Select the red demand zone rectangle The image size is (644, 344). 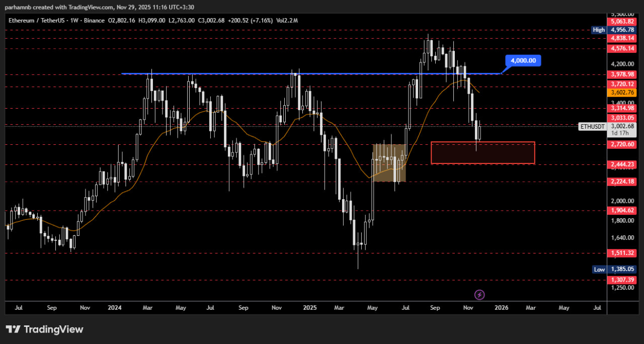[x=482, y=153]
